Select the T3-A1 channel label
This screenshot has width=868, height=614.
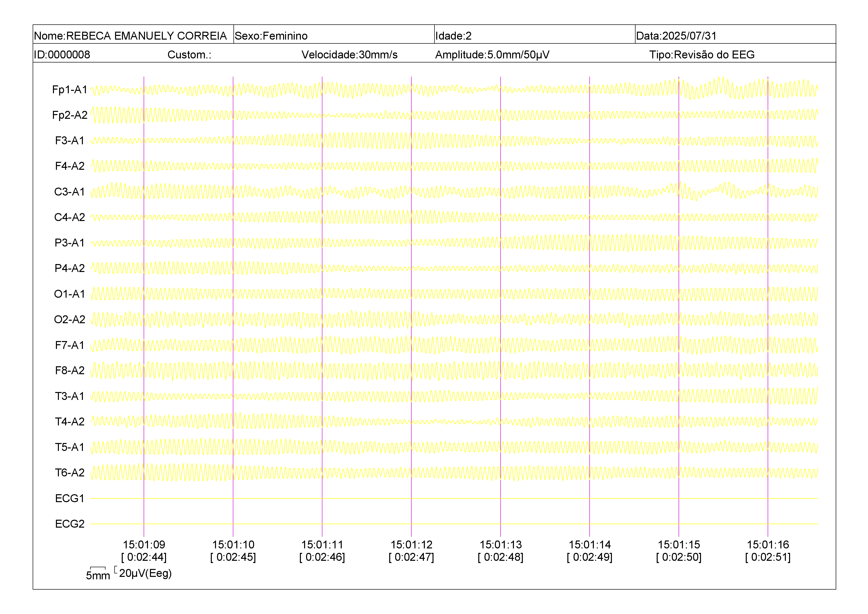[x=70, y=396]
